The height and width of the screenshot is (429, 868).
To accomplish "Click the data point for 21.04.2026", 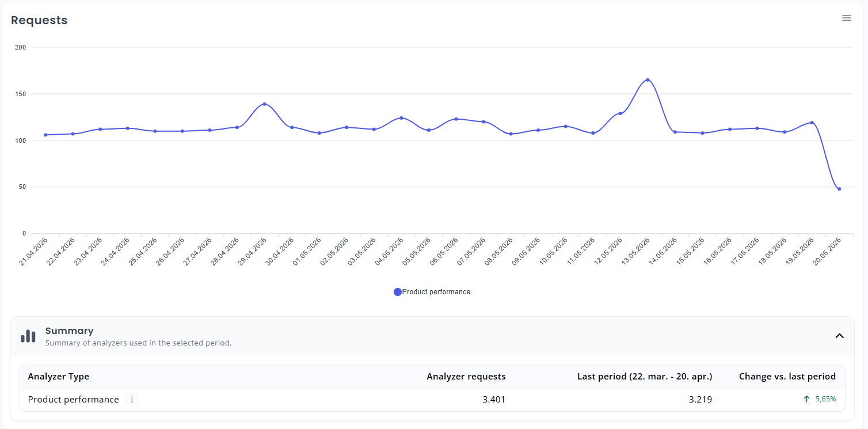I will (x=45, y=135).
